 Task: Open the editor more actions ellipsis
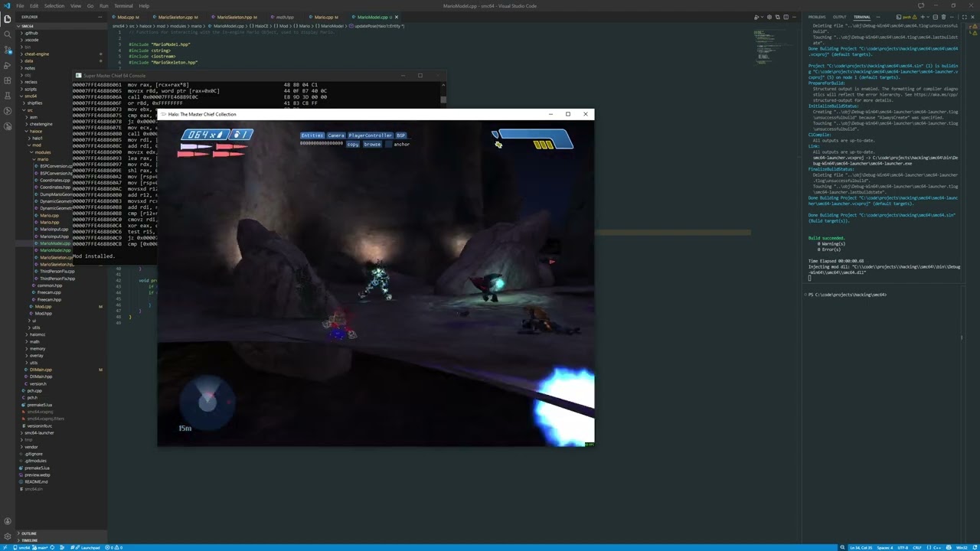pos(794,17)
